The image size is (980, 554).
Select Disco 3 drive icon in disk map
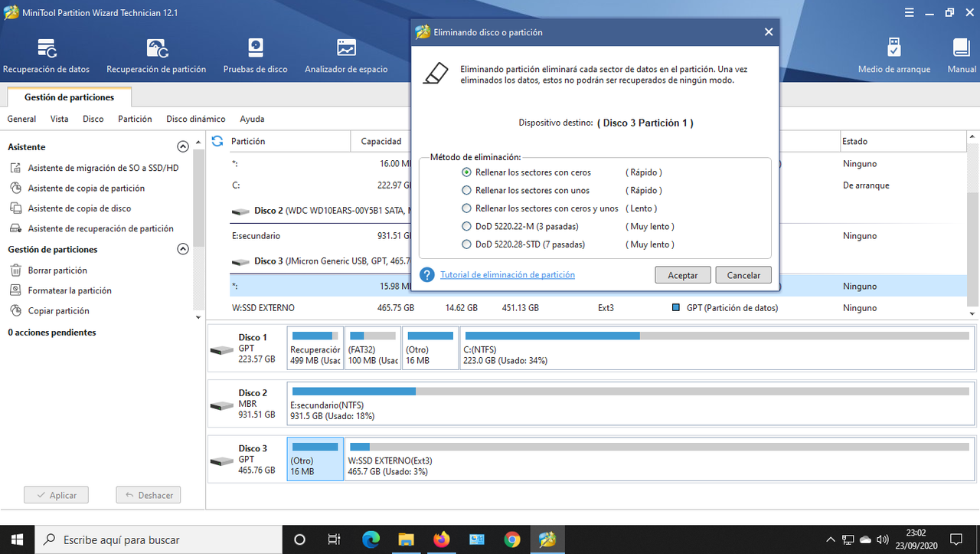(x=222, y=461)
